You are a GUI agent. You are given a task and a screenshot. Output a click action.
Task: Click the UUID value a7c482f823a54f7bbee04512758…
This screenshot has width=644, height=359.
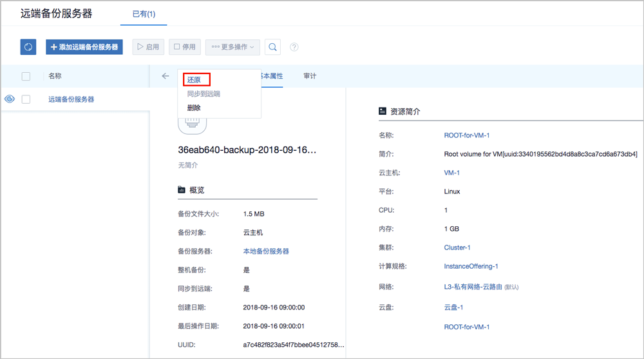(294, 345)
